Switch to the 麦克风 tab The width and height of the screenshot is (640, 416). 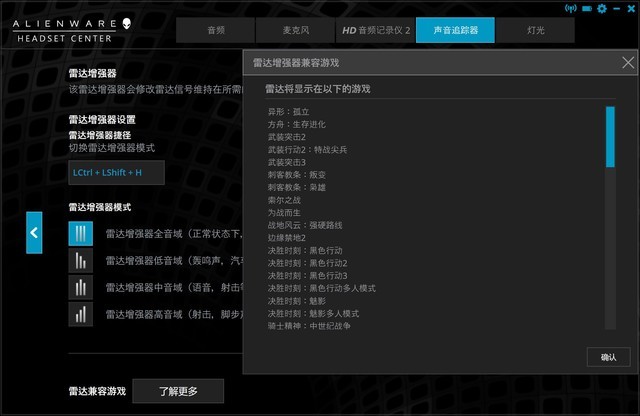296,30
